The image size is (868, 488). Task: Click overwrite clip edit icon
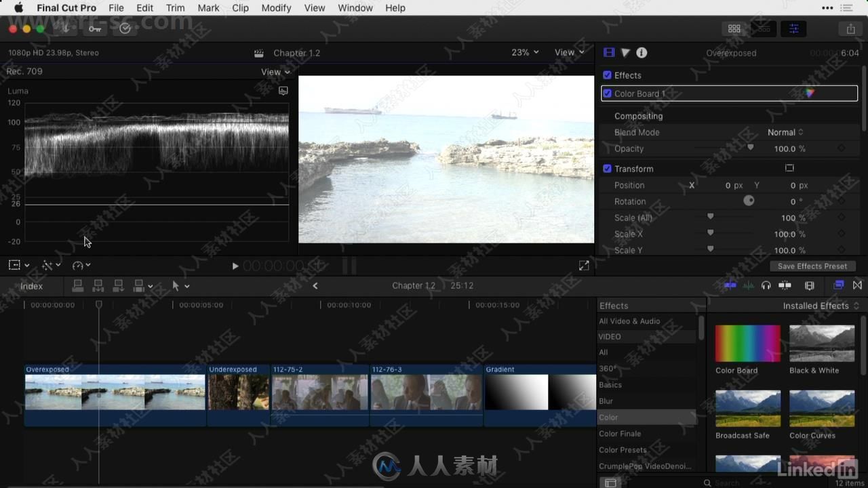(x=139, y=286)
